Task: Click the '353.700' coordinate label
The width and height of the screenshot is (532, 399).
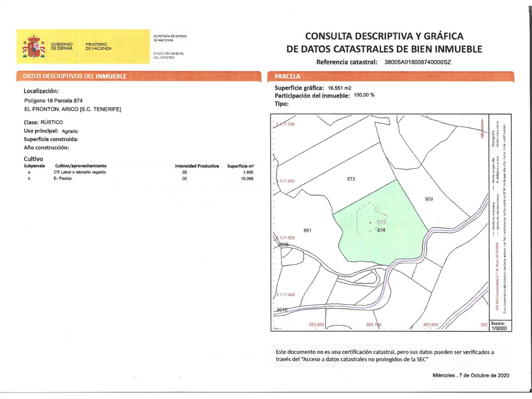Action: 374,325
